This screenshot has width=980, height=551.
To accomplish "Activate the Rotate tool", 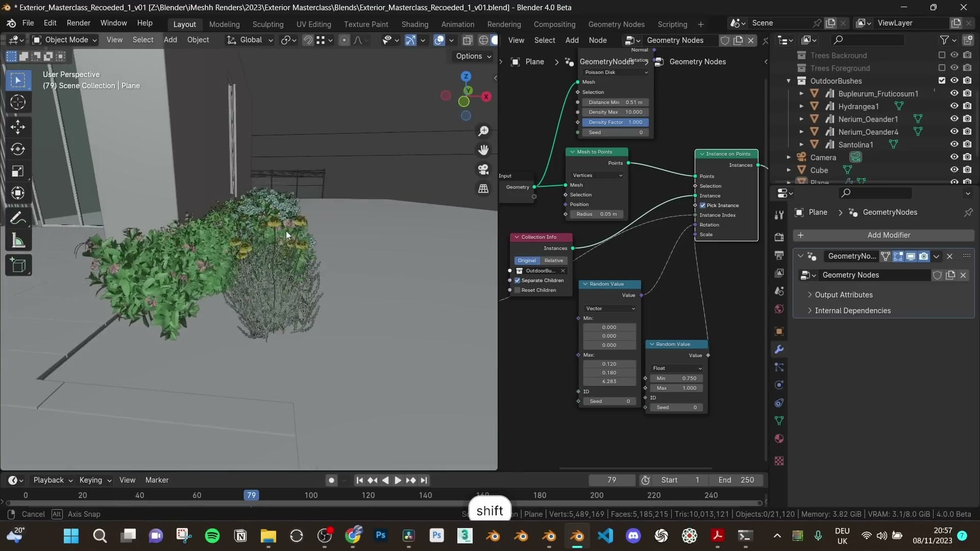I will pos(18,149).
